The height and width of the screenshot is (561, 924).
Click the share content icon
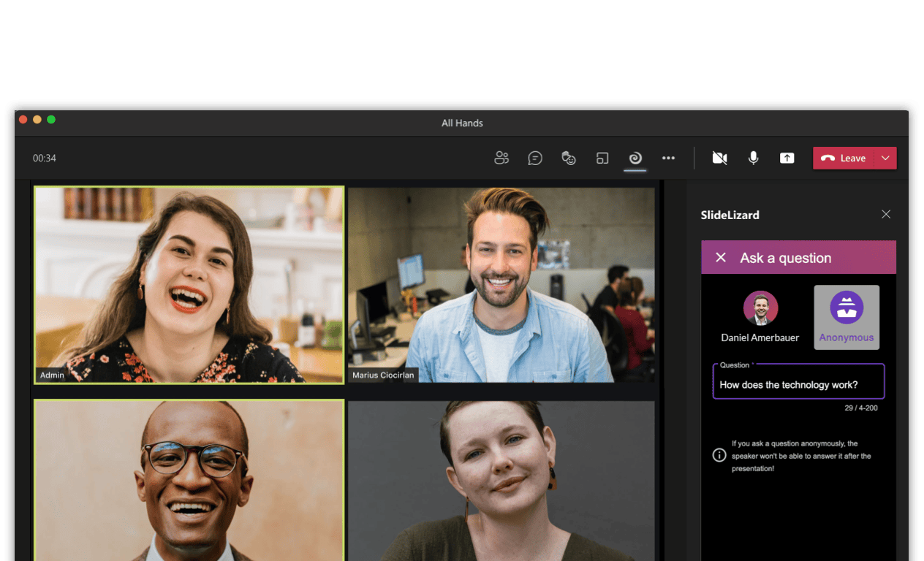tap(787, 158)
